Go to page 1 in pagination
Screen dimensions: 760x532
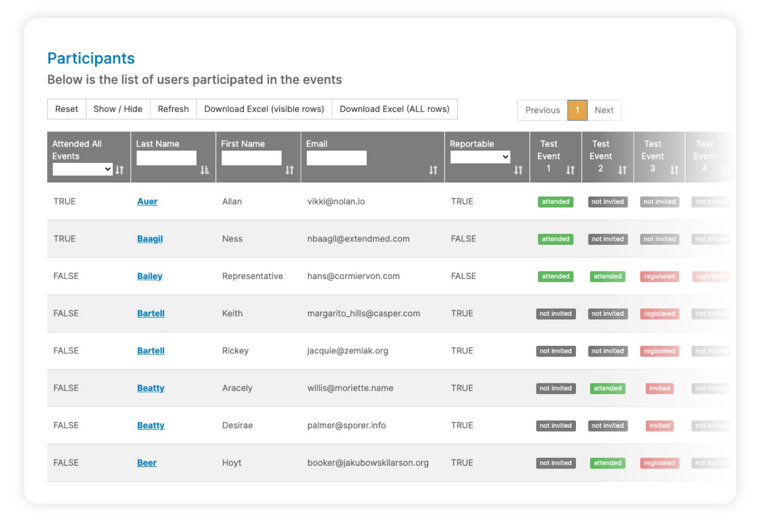[x=577, y=110]
